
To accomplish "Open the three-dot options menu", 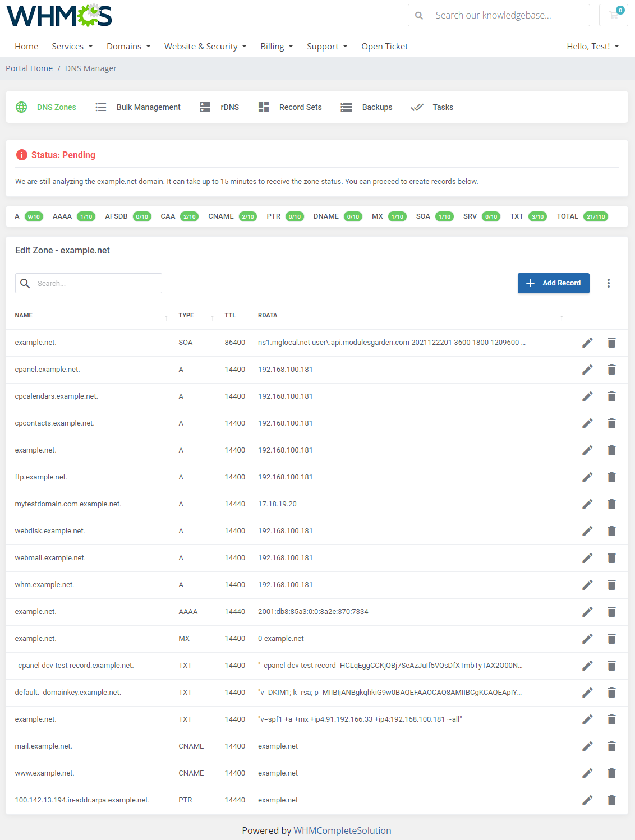I will click(609, 283).
